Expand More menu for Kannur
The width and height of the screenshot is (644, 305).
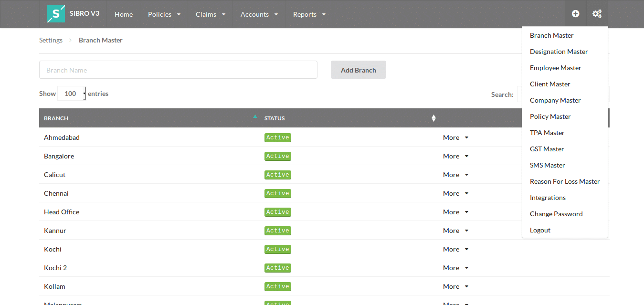click(456, 231)
